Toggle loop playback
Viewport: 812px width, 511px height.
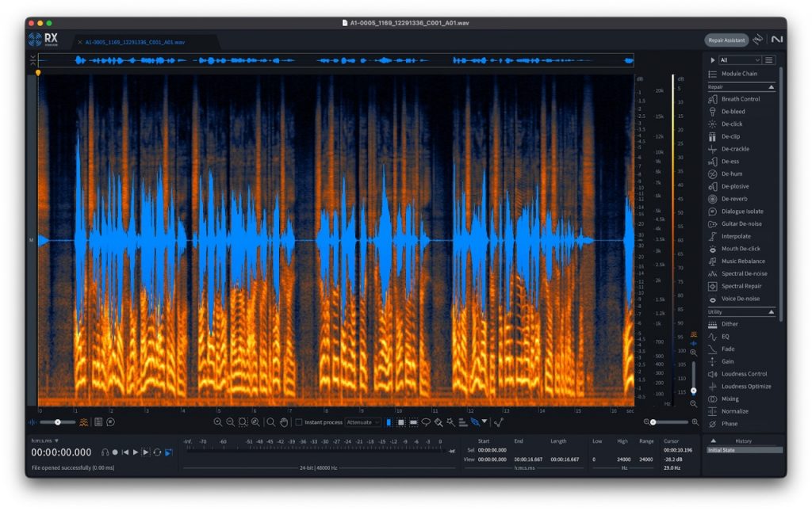[157, 452]
